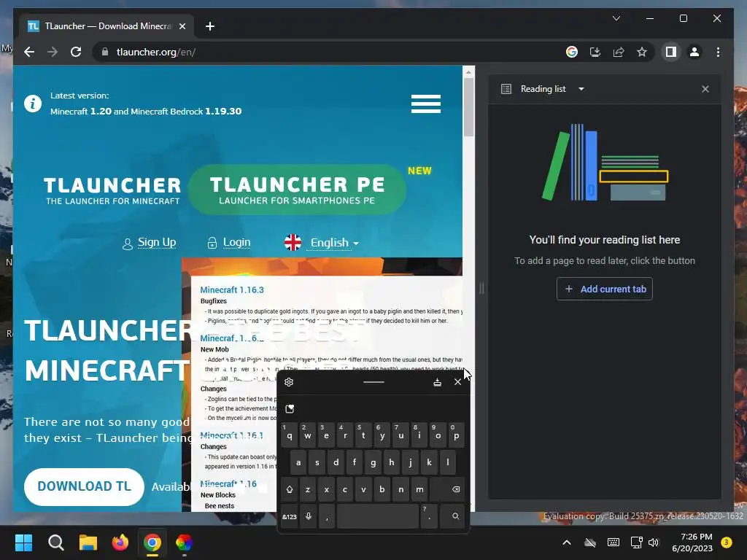The image size is (747, 560).
Task: Open Chrome three-dot menu
Action: tap(718, 52)
